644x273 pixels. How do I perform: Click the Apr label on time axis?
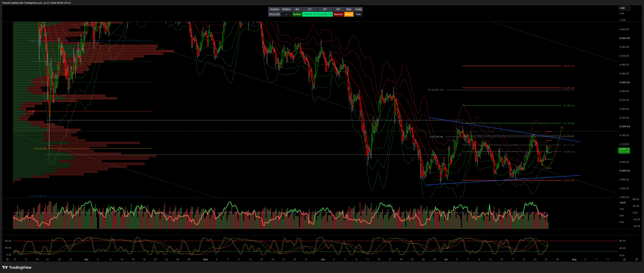click(86, 259)
